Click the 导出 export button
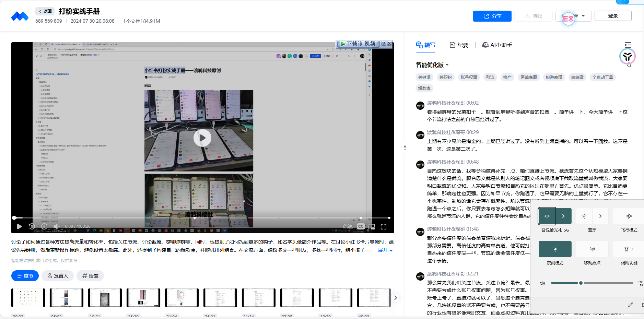Viewport: 644px width, 319px height. (x=534, y=16)
